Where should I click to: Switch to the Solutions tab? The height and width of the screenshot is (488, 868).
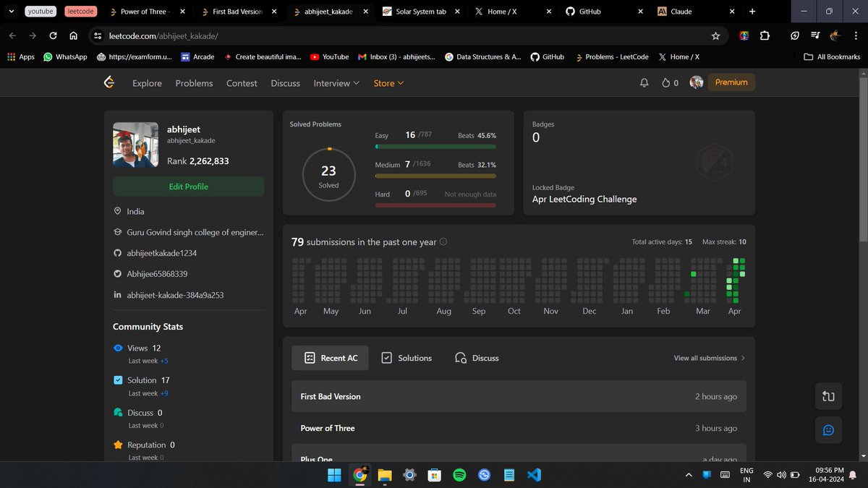(407, 358)
